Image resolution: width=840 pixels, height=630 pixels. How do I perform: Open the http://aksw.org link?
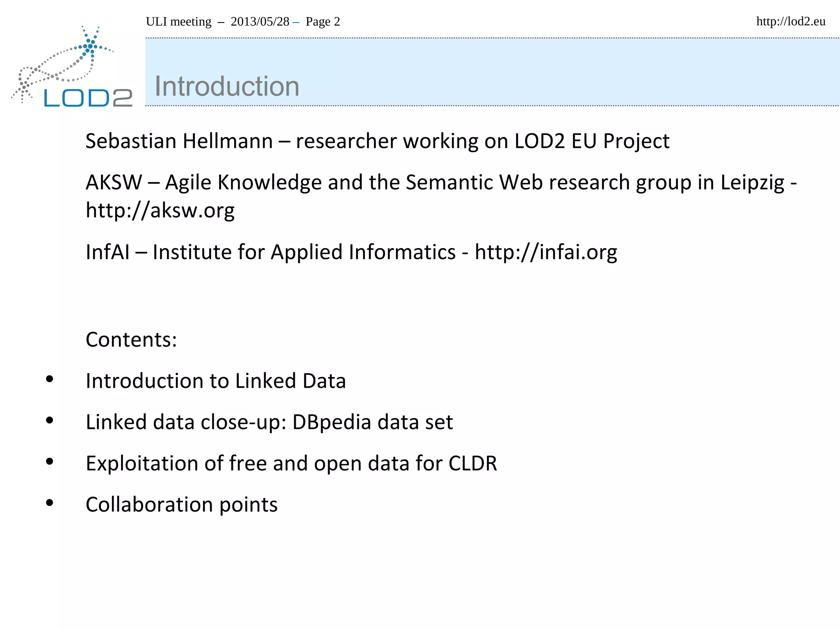tap(160, 211)
